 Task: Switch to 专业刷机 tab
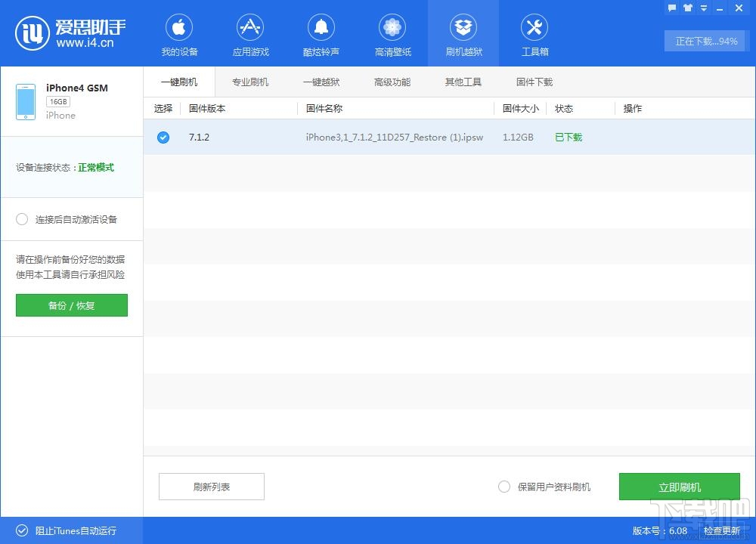[x=250, y=82]
